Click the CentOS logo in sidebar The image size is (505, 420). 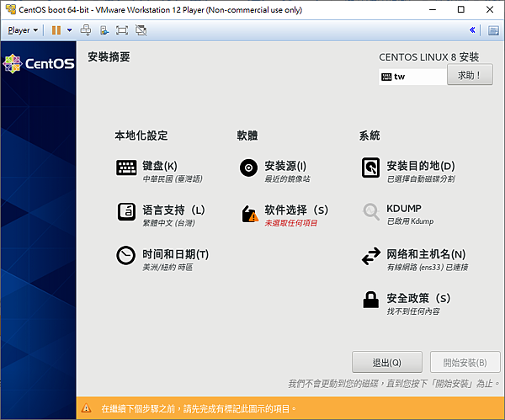tap(39, 63)
